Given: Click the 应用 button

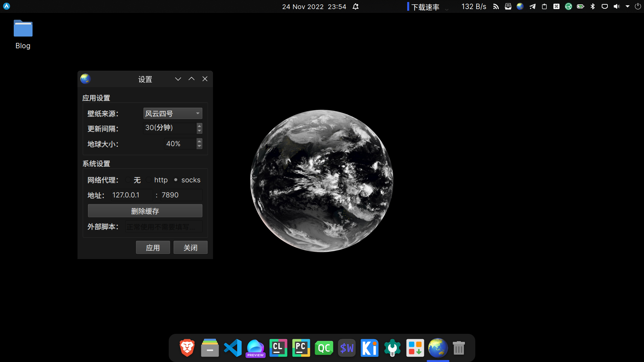Looking at the screenshot, I should [x=153, y=247].
